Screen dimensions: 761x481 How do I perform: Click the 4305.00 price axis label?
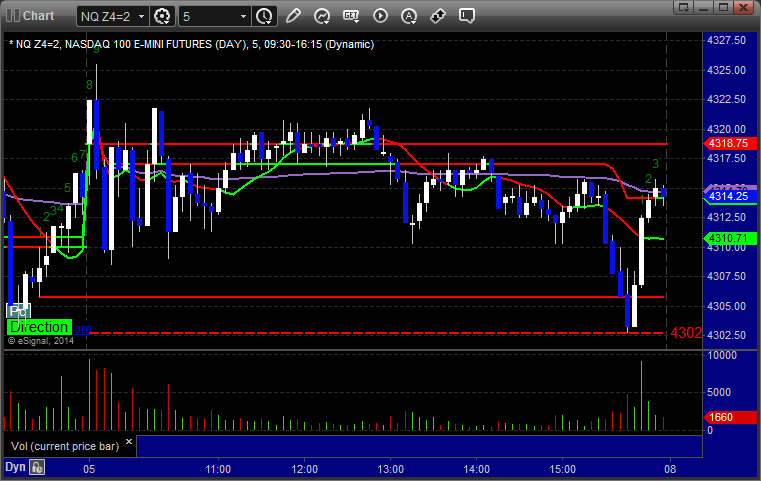point(727,306)
